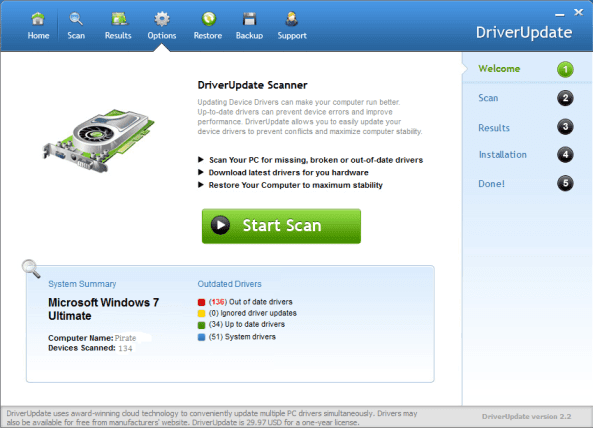The image size is (593, 428).
Task: Click the Computer Name value Pirate
Action: pyautogui.click(x=125, y=338)
